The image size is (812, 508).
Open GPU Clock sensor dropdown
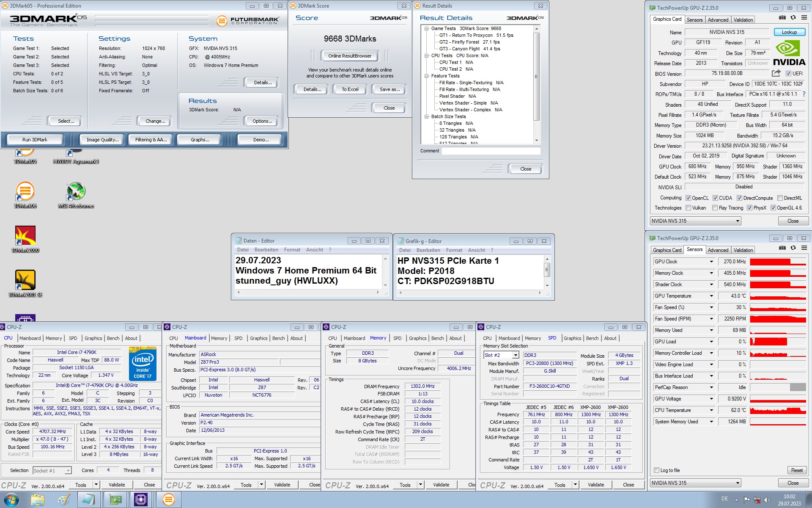click(711, 262)
